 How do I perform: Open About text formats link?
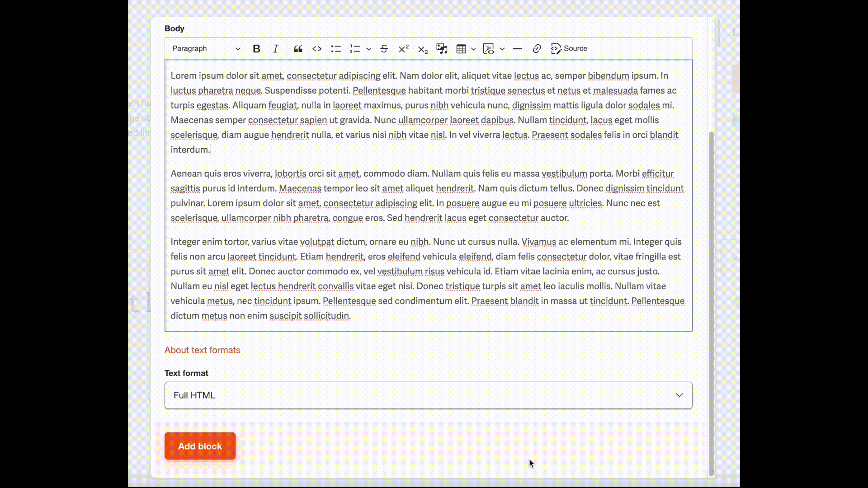point(202,350)
